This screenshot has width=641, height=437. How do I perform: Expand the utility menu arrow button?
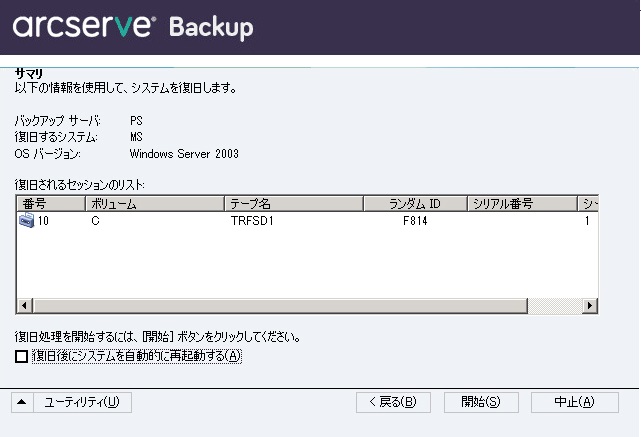[x=22, y=402]
